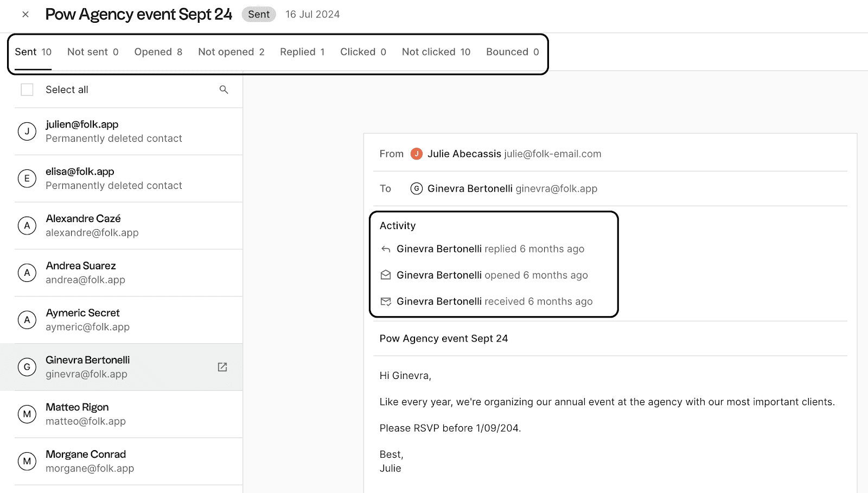Screen dimensions: 868x493
Task: Switch to the Replied tab
Action: [302, 52]
